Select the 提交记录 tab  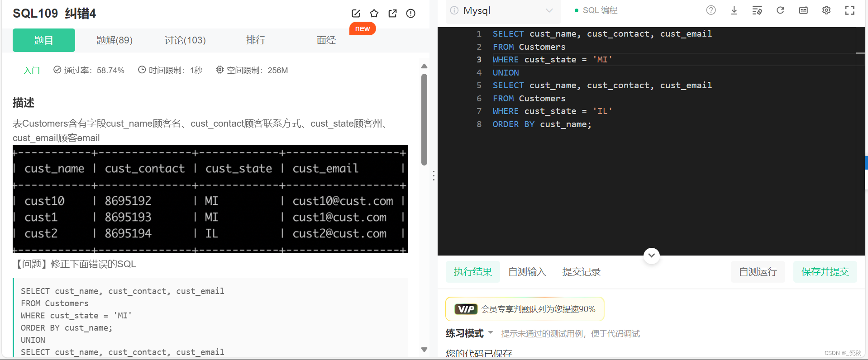[x=582, y=272]
